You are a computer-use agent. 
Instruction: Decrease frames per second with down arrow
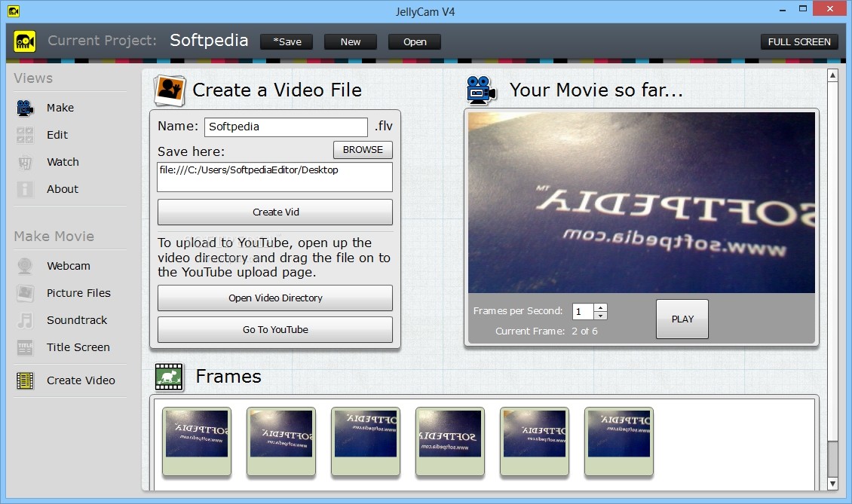[x=600, y=316]
